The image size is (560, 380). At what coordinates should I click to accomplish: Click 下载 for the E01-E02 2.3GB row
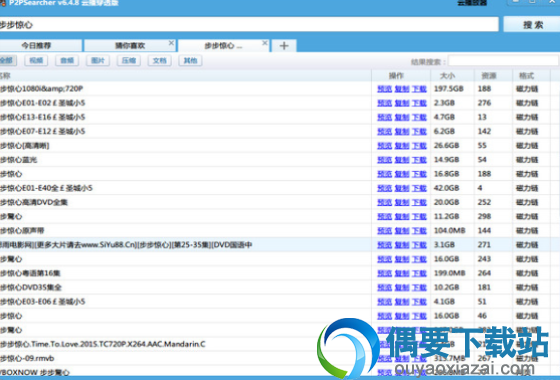click(419, 103)
